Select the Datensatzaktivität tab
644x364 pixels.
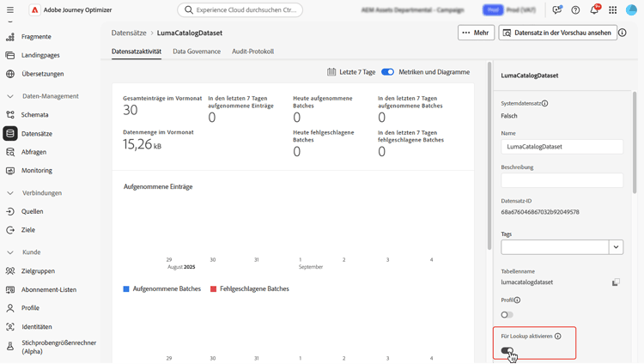point(137,52)
